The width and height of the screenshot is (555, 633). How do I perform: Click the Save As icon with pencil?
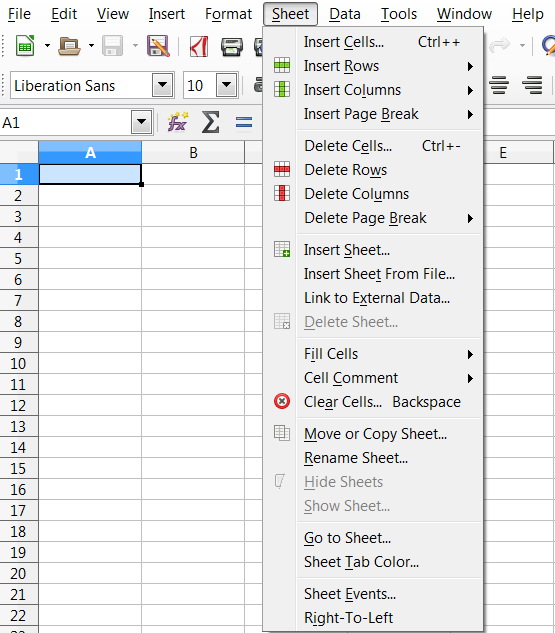coord(158,46)
